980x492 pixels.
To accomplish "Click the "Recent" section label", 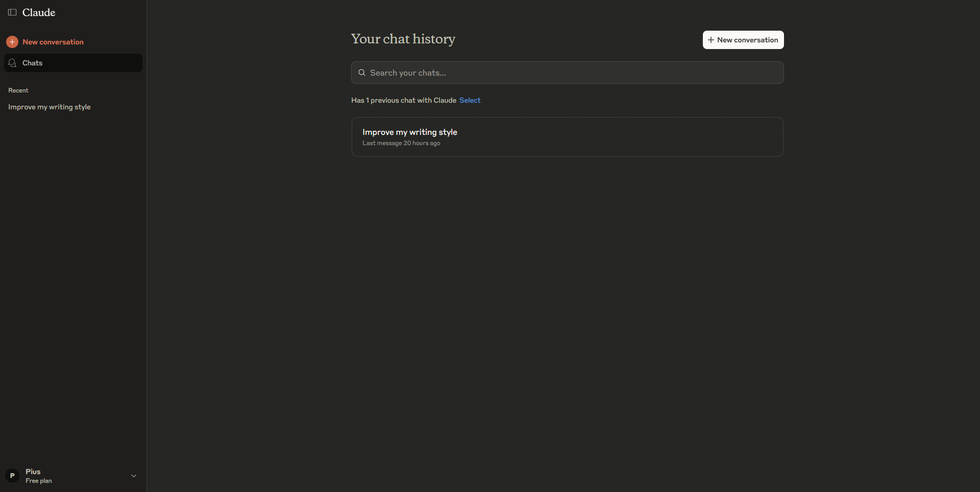I will tap(18, 90).
